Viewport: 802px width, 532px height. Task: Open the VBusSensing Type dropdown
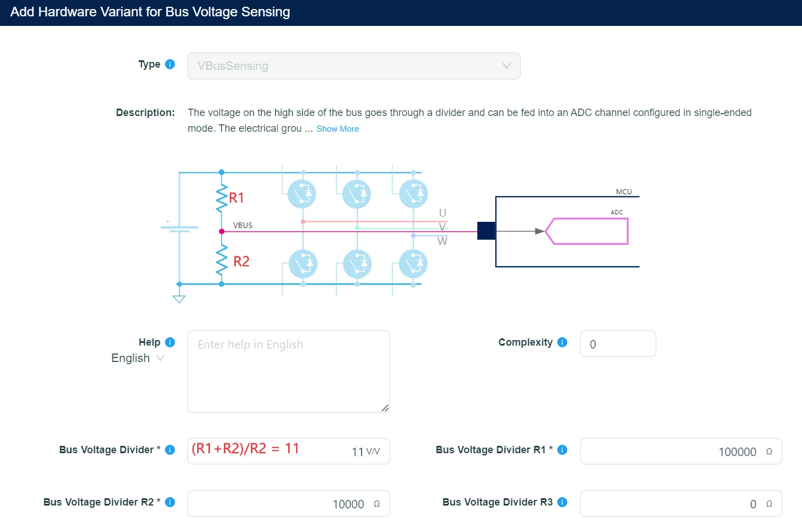tap(353, 66)
